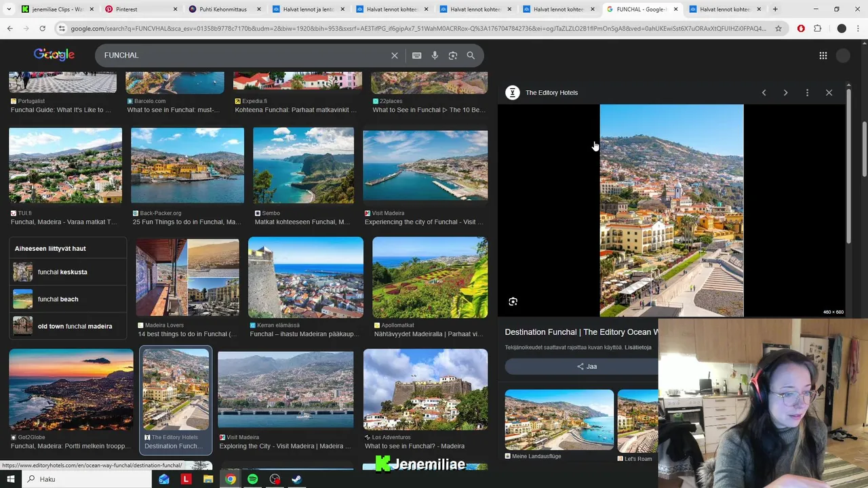Screen dimensions: 868x488
Task: Open Apollomatkat Nähtävyydet Madeiralla image
Action: (430, 277)
